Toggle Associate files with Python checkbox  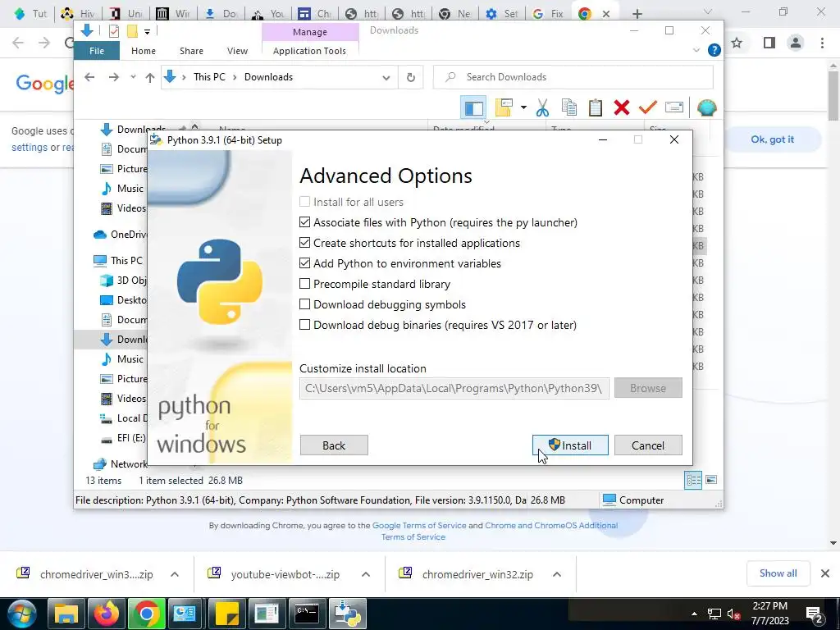tap(305, 221)
